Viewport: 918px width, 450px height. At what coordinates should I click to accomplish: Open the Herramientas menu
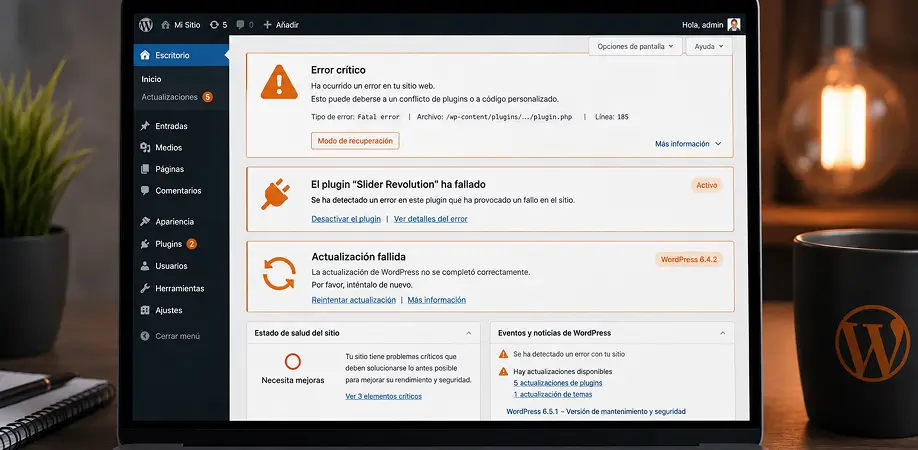pyautogui.click(x=181, y=288)
